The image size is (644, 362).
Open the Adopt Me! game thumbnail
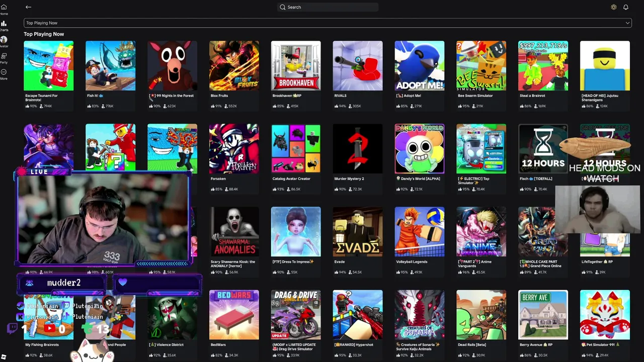(420, 66)
